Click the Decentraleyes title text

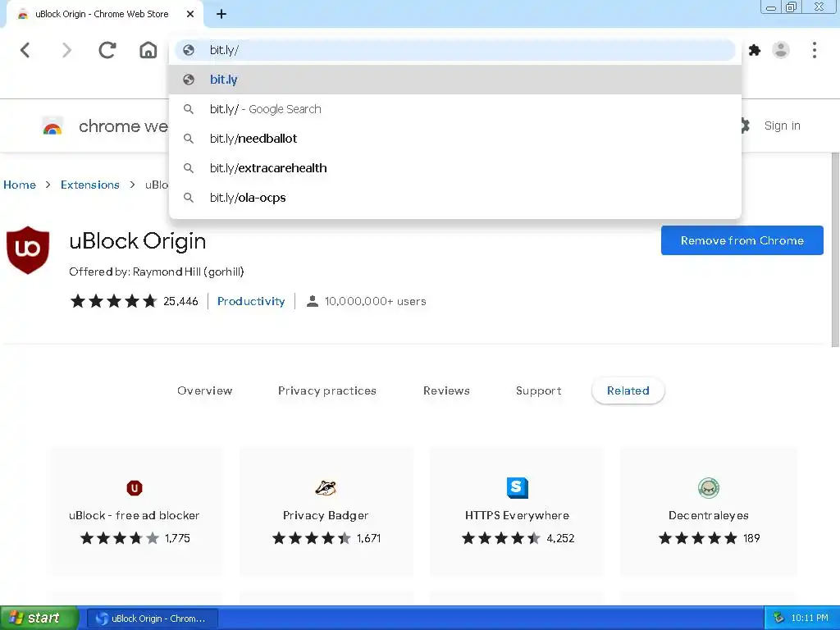click(x=708, y=515)
